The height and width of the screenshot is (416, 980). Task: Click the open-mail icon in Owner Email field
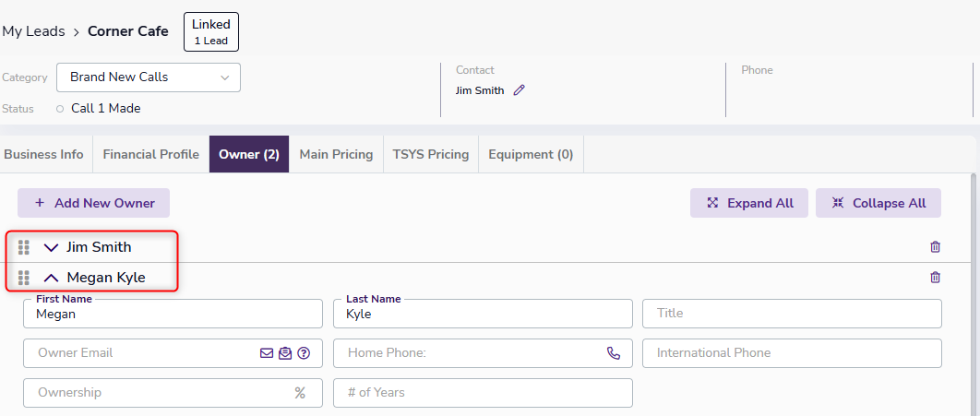(285, 352)
